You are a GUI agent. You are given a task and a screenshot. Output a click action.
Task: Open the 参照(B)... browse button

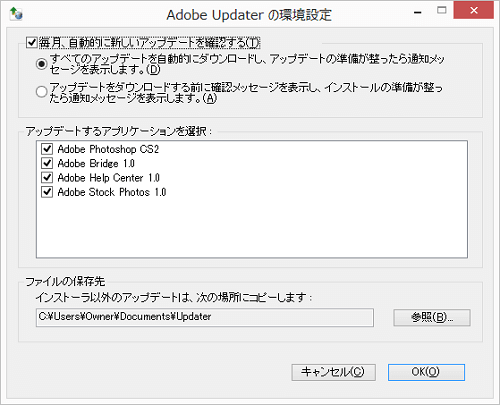(432, 317)
